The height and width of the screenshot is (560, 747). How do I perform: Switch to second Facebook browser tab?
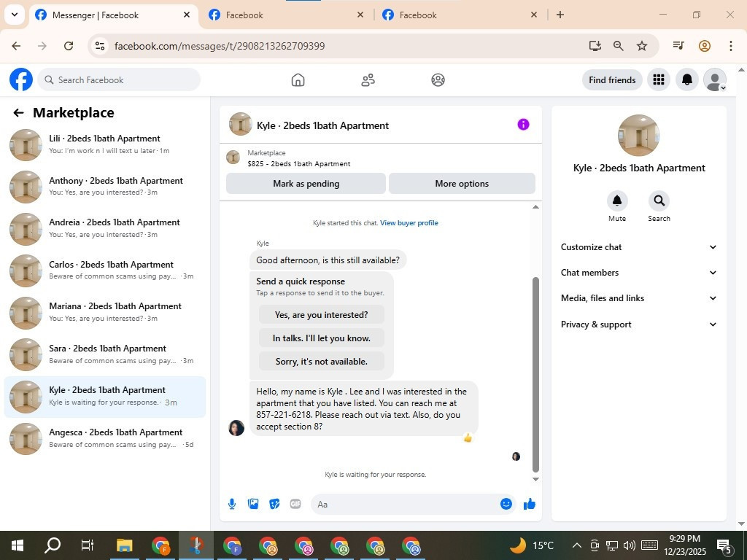pyautogui.click(x=286, y=15)
